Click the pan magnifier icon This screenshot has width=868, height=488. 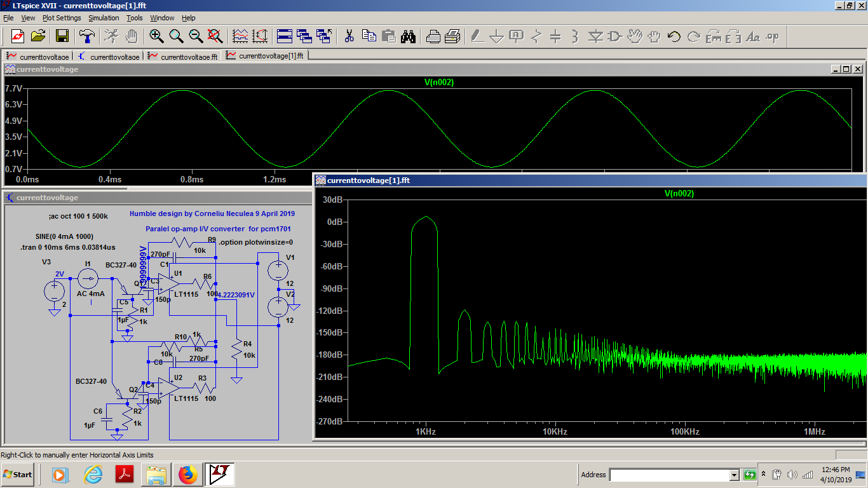point(176,36)
